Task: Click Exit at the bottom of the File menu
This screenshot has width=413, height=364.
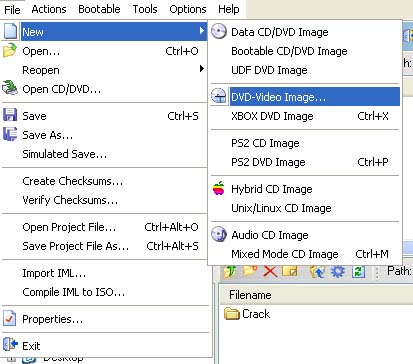Action: point(104,346)
